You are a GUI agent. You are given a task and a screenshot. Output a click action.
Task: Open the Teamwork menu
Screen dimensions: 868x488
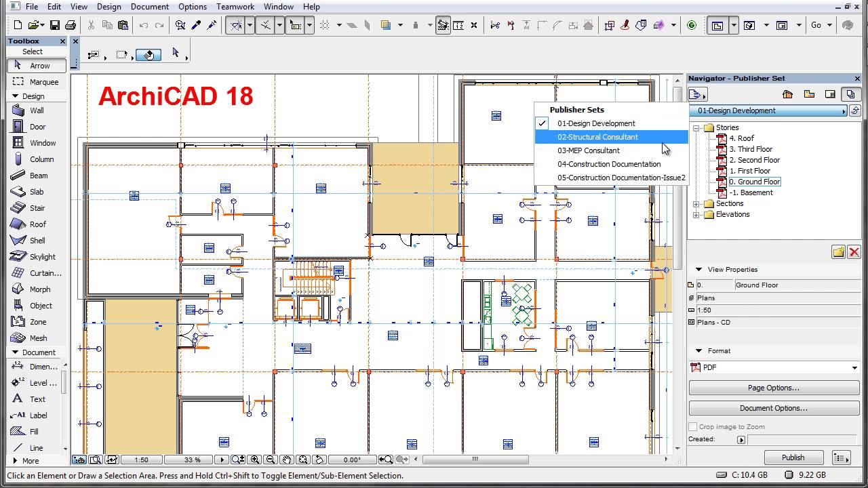click(235, 7)
